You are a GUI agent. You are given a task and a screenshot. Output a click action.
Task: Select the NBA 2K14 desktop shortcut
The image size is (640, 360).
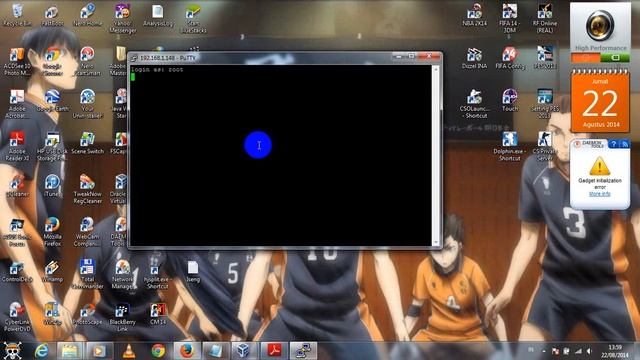click(x=474, y=16)
